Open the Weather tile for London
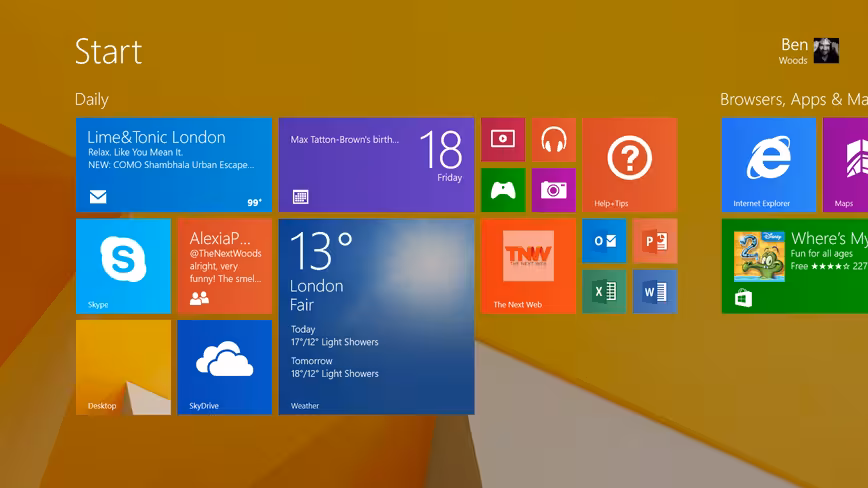Image resolution: width=868 pixels, height=488 pixels. [x=376, y=316]
